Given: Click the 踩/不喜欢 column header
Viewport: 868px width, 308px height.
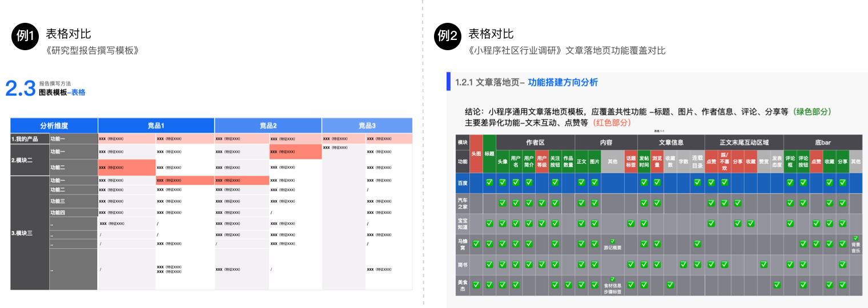Looking at the screenshot, I should pyautogui.click(x=724, y=161).
